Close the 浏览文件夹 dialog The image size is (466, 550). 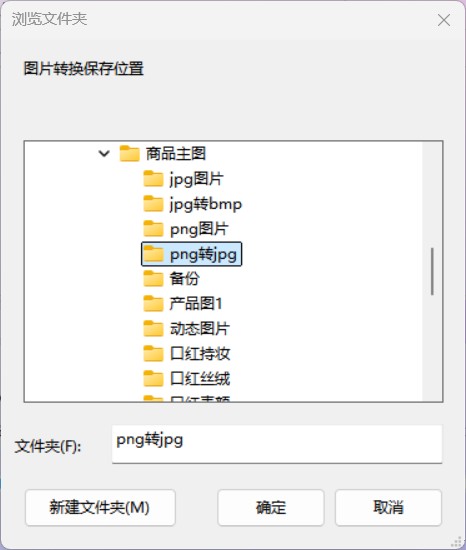click(x=444, y=20)
